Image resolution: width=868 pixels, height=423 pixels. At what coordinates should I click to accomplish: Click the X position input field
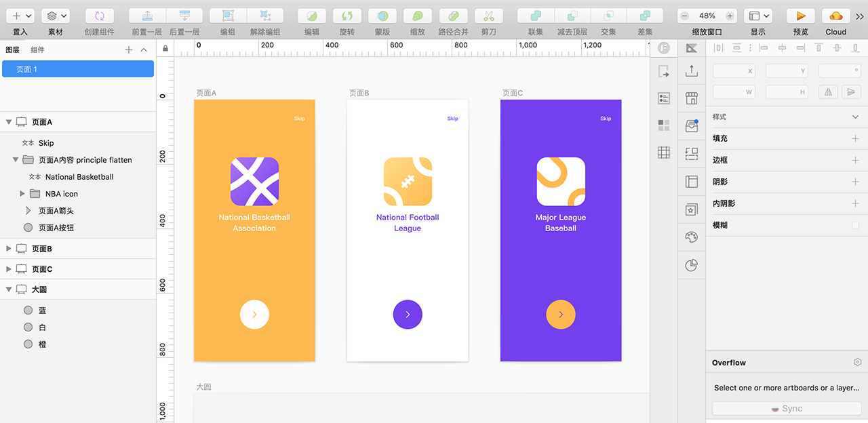coord(734,70)
